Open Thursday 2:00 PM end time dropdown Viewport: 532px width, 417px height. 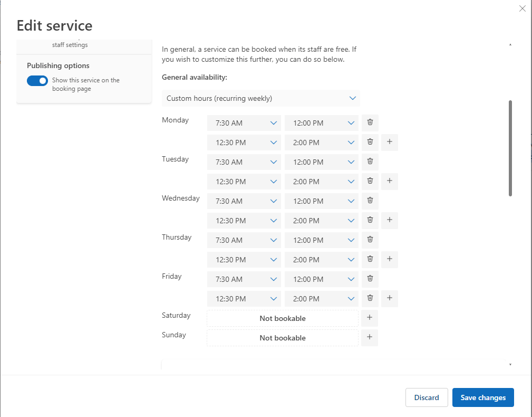click(x=321, y=260)
